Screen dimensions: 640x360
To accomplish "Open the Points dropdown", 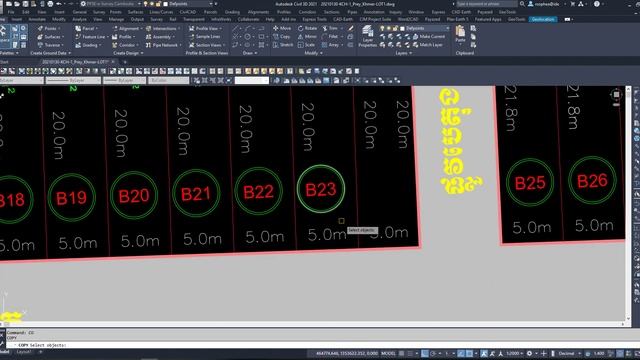I will pos(50,28).
